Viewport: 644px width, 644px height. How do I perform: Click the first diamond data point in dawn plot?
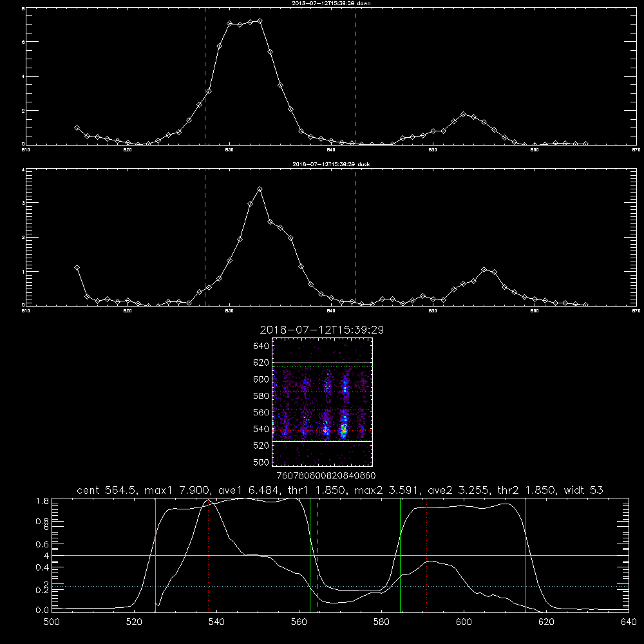point(77,128)
